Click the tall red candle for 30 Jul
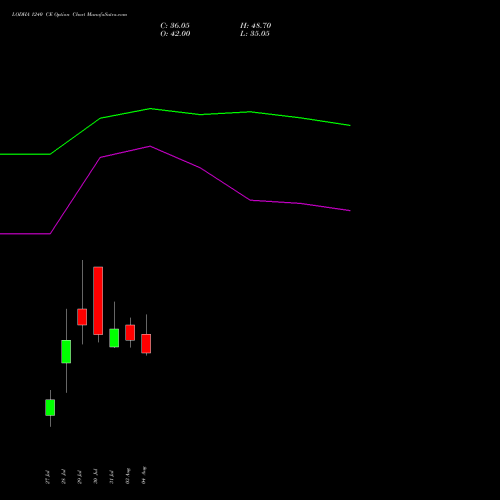Viewport: 500px width, 500px height. (98, 301)
